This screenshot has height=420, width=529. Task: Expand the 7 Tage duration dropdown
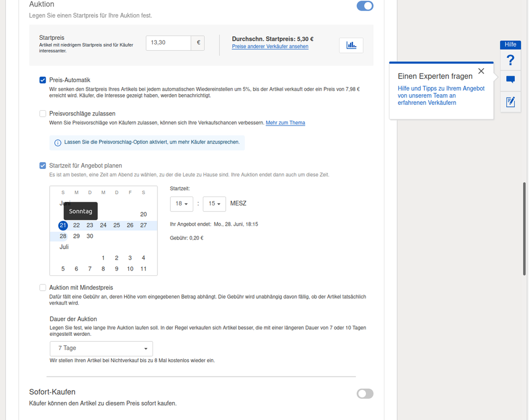click(102, 348)
